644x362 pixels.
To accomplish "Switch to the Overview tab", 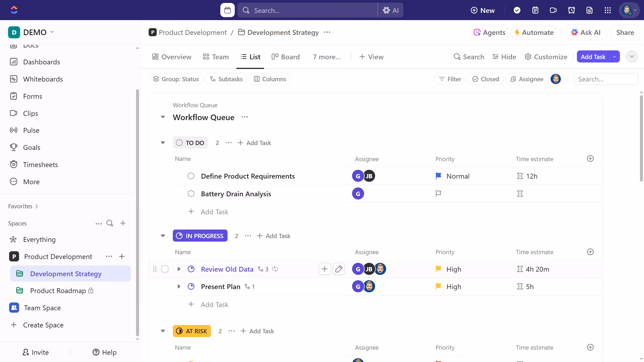I will pyautogui.click(x=171, y=57).
